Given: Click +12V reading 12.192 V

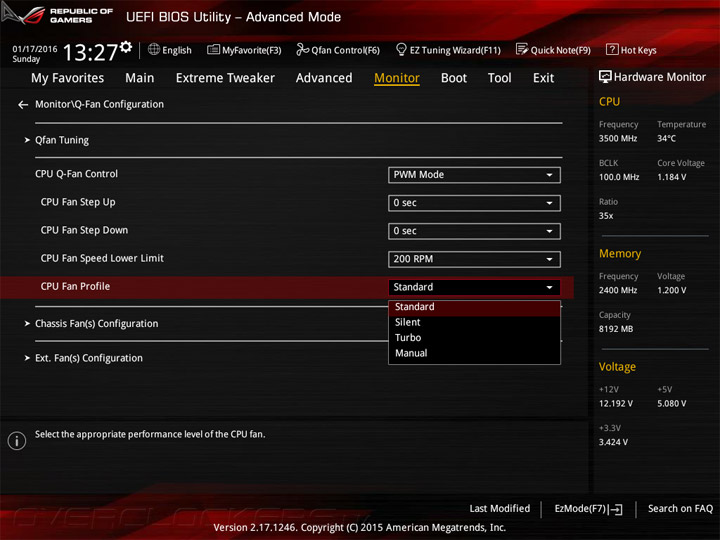Looking at the screenshot, I should (x=616, y=404).
